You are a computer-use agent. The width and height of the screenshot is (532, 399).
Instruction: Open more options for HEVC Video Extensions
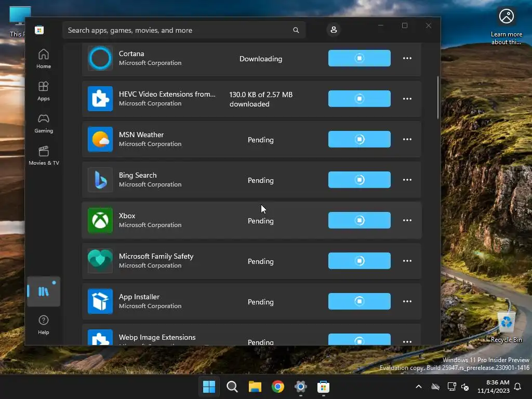(x=407, y=99)
